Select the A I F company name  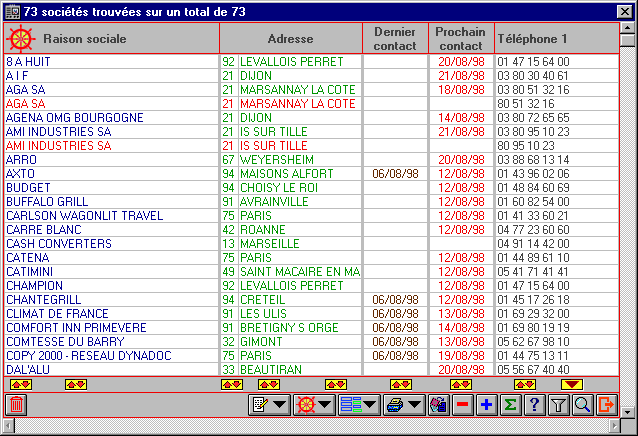tap(17, 76)
